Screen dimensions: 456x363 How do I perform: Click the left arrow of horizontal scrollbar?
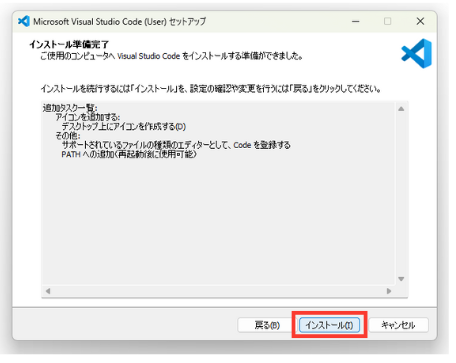pos(48,291)
